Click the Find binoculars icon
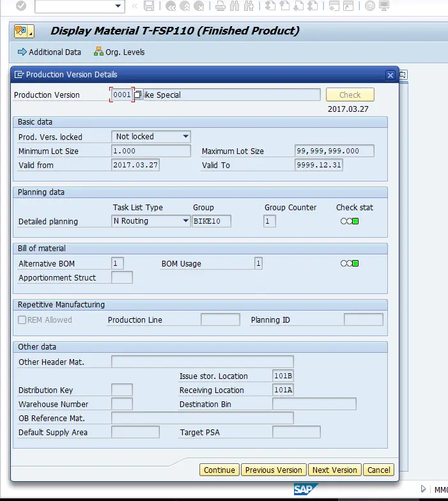The width and height of the screenshot is (448, 501). [x=234, y=6]
